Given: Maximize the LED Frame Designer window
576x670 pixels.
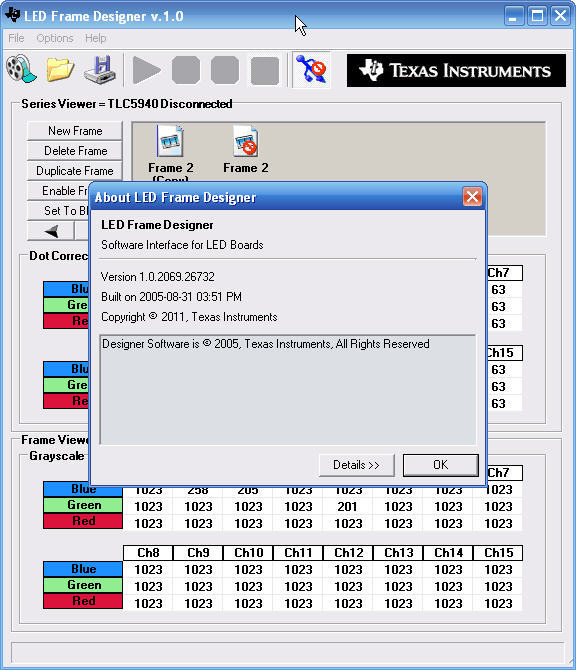Looking at the screenshot, I should coord(537,16).
